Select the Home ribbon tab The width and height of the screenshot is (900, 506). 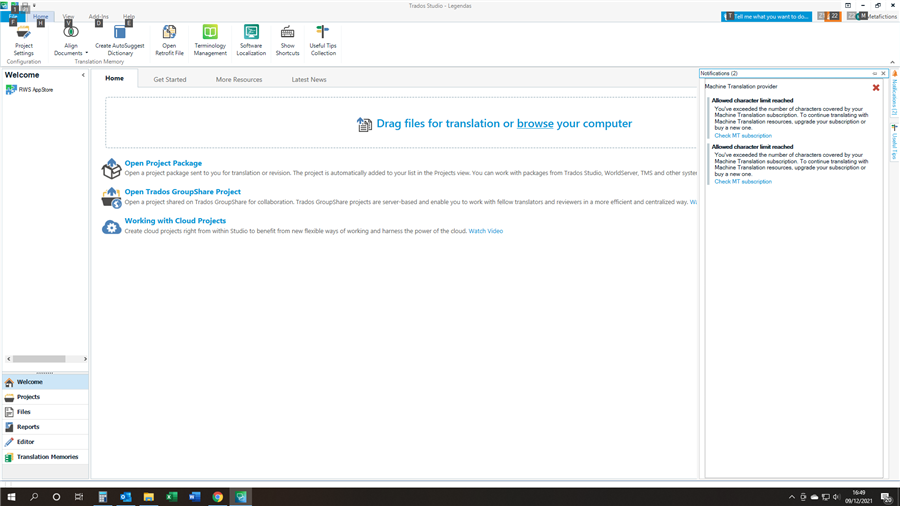41,17
